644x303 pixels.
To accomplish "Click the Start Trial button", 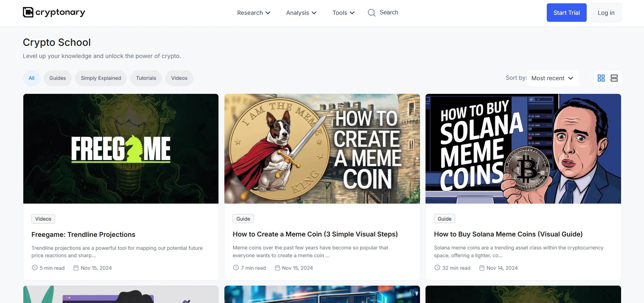I will tap(567, 13).
